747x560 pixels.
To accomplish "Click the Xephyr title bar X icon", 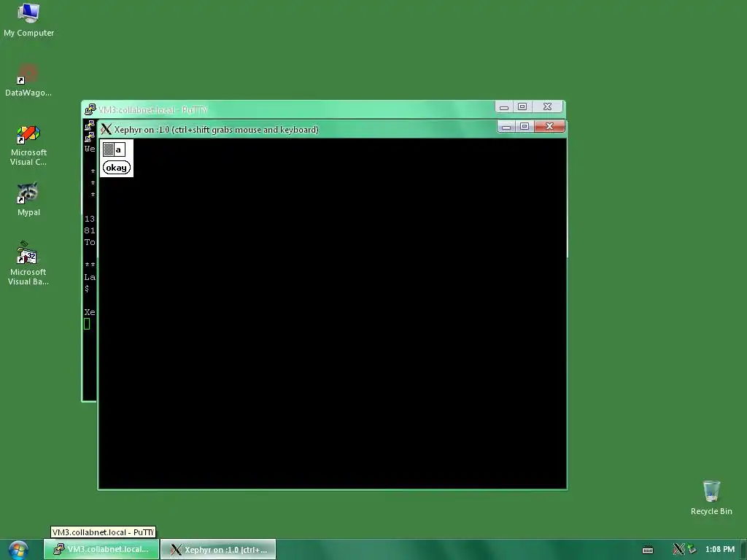I will (107, 129).
